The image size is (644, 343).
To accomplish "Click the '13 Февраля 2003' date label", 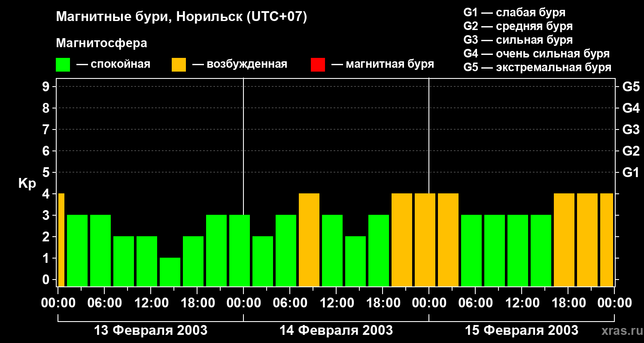I will coord(151,331).
